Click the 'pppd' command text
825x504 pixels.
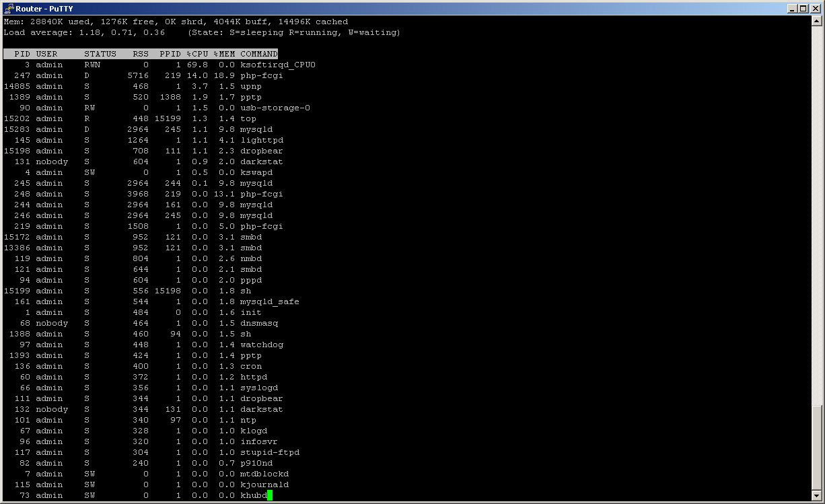[251, 280]
